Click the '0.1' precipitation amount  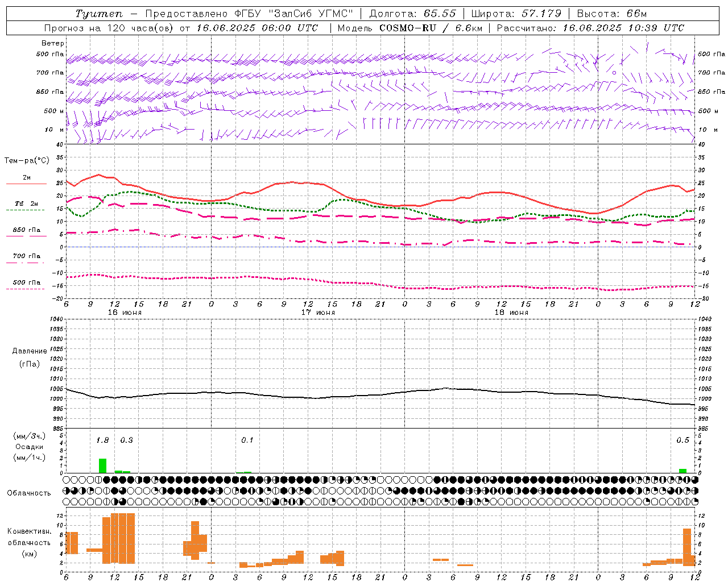tap(247, 440)
